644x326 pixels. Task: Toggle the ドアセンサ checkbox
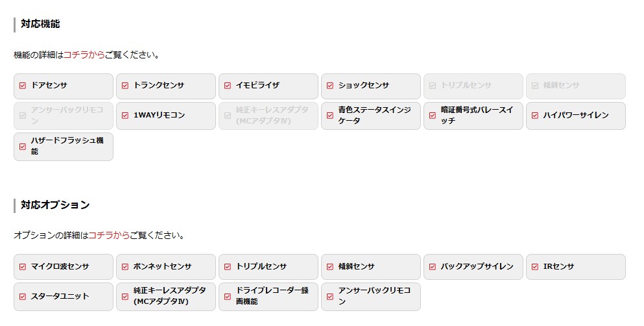(23, 86)
